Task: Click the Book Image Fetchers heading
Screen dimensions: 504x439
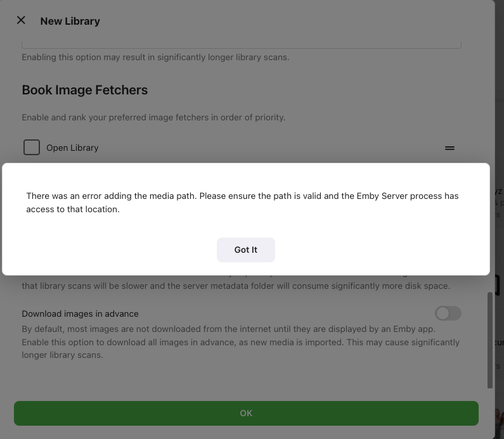Action: 84,90
